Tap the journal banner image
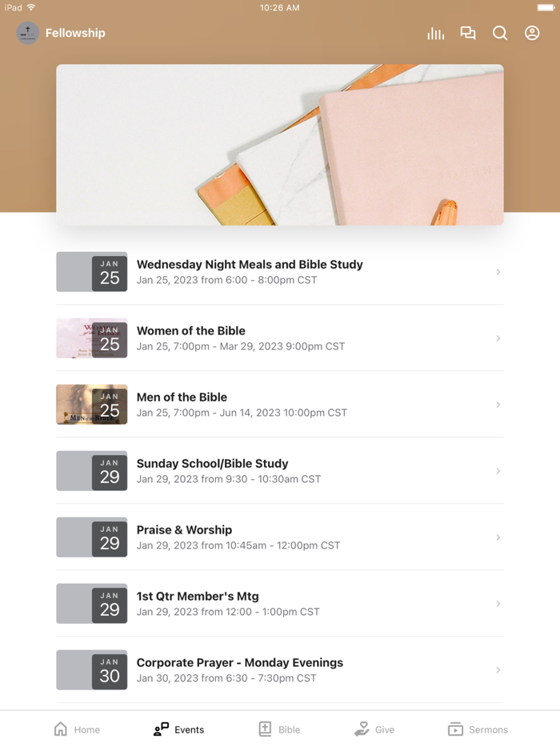Image resolution: width=560 pixels, height=747 pixels. click(280, 145)
